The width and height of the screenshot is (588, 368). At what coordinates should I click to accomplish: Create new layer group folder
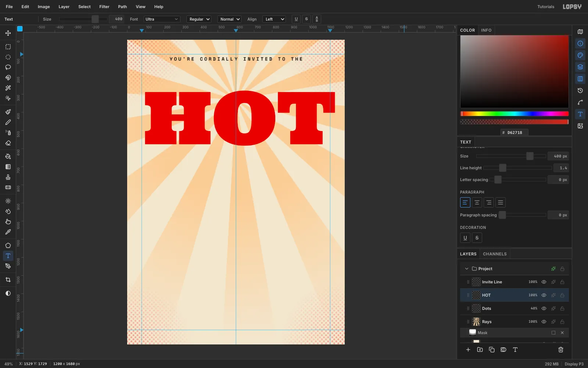[480, 350]
